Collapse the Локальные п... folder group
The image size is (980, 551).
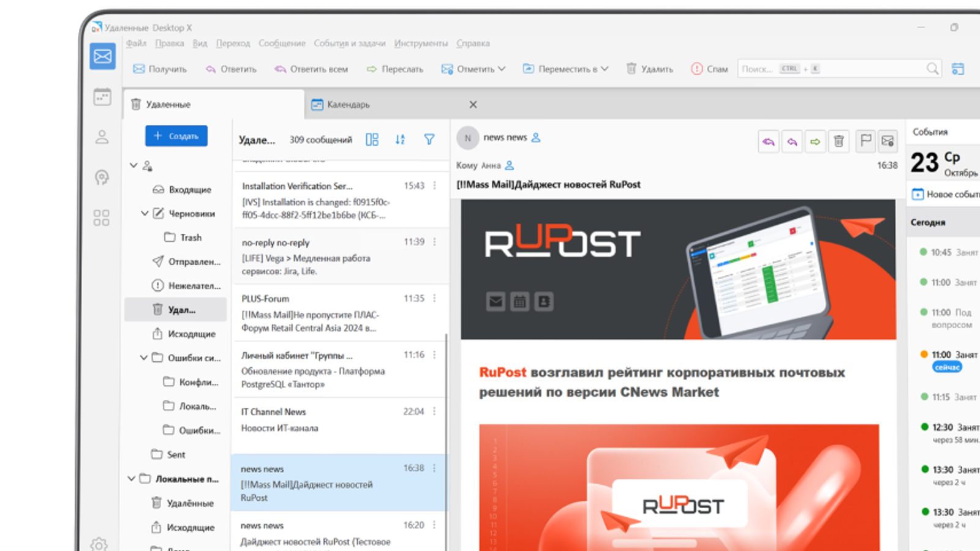(x=132, y=479)
